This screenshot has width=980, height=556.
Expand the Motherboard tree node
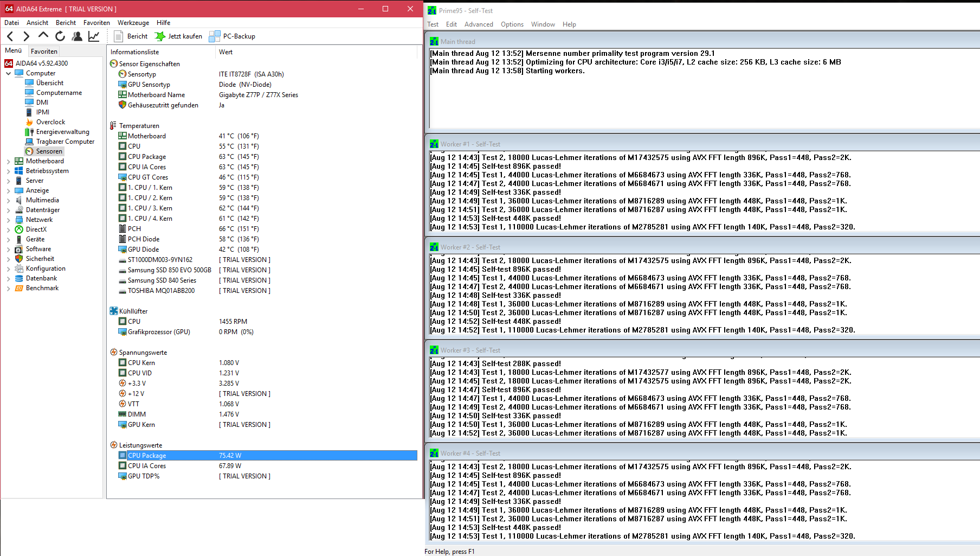[9, 161]
